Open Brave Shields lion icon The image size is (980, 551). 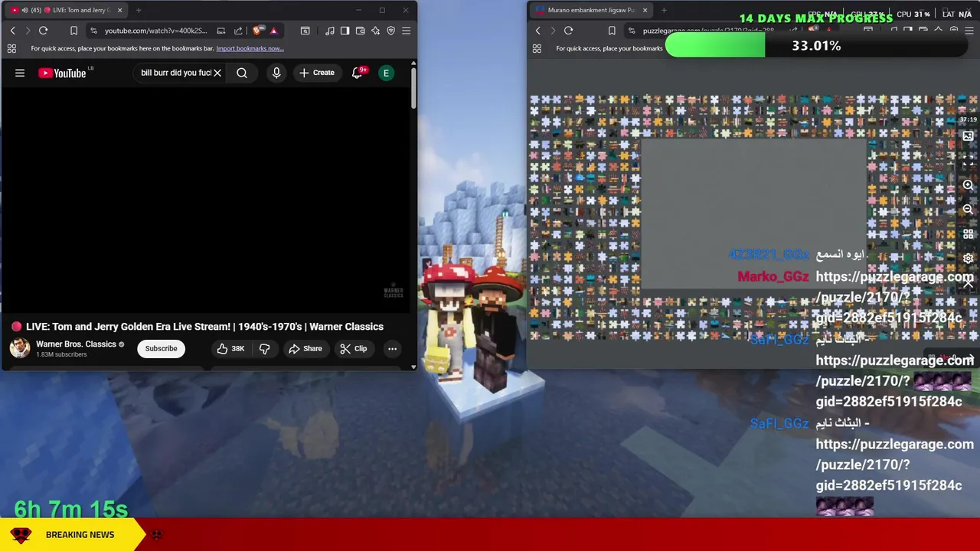click(257, 31)
